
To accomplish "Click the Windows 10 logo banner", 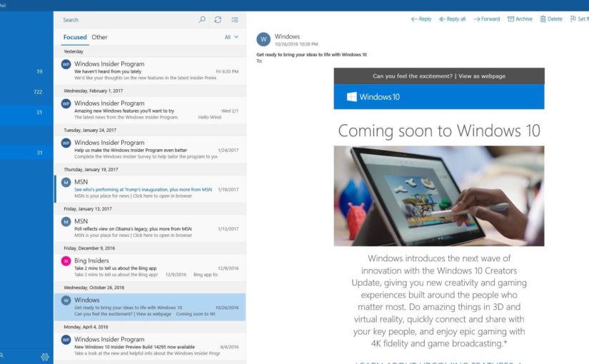I will pos(438,97).
